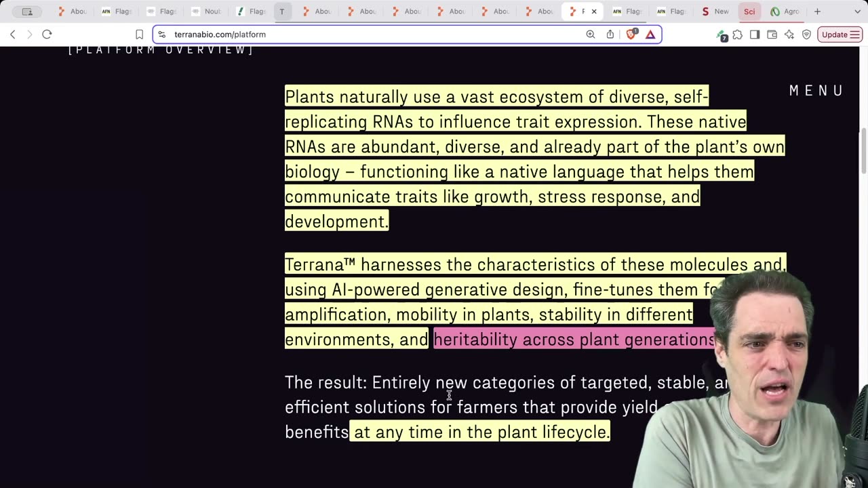Screen dimensions: 868x488
Task: Reload the terranabio page
Action: coord(47,35)
